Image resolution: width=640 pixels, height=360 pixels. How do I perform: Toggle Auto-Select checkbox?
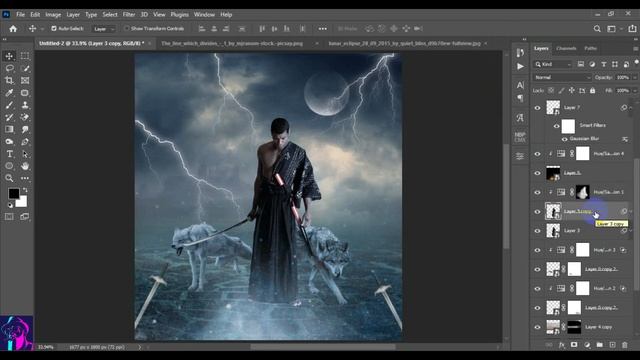54,29
